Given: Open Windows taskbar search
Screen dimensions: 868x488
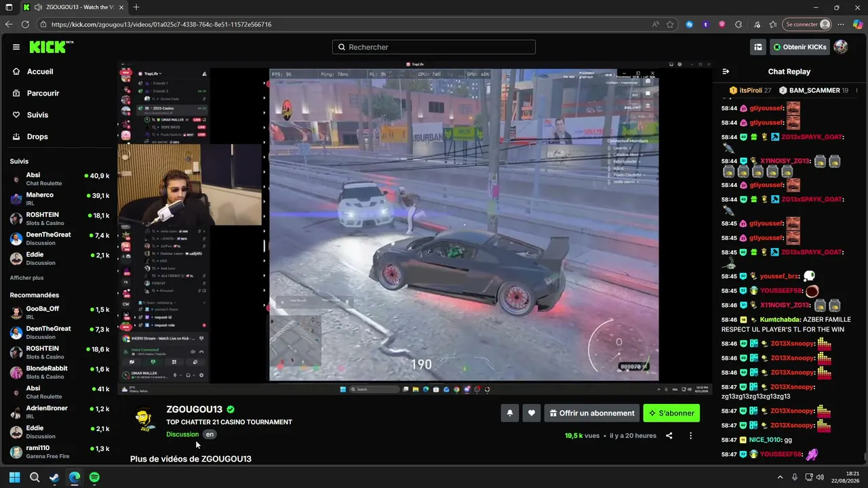Looking at the screenshot, I should tap(35, 477).
